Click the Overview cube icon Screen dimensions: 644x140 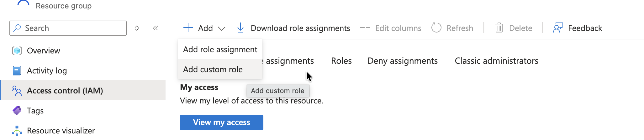pos(17,51)
